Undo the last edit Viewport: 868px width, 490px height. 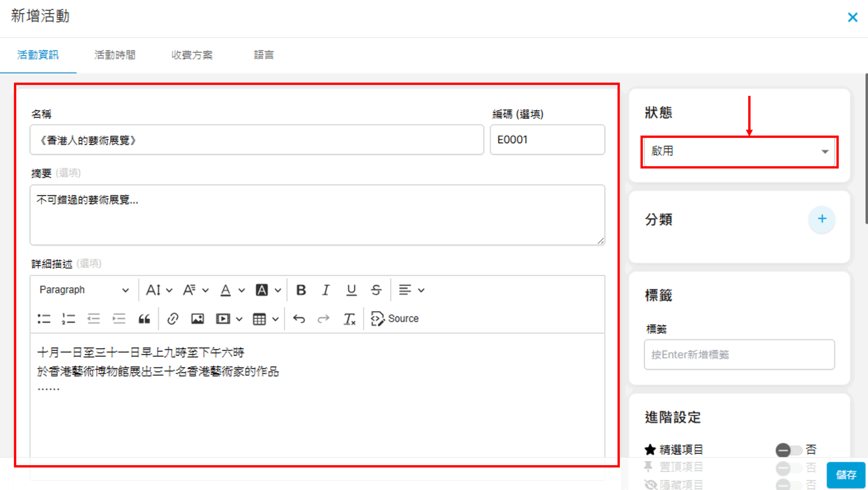299,319
